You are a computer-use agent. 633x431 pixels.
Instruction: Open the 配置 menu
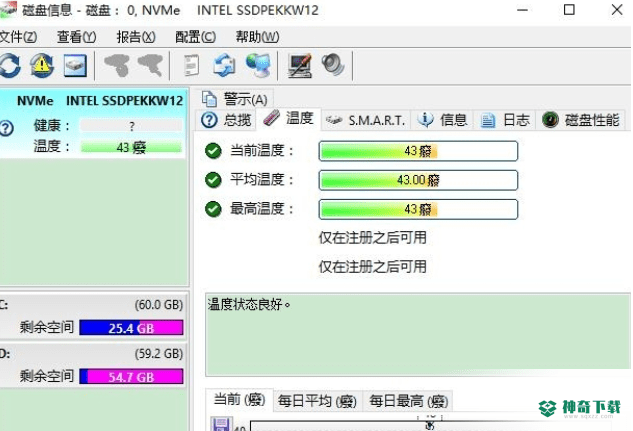[195, 37]
